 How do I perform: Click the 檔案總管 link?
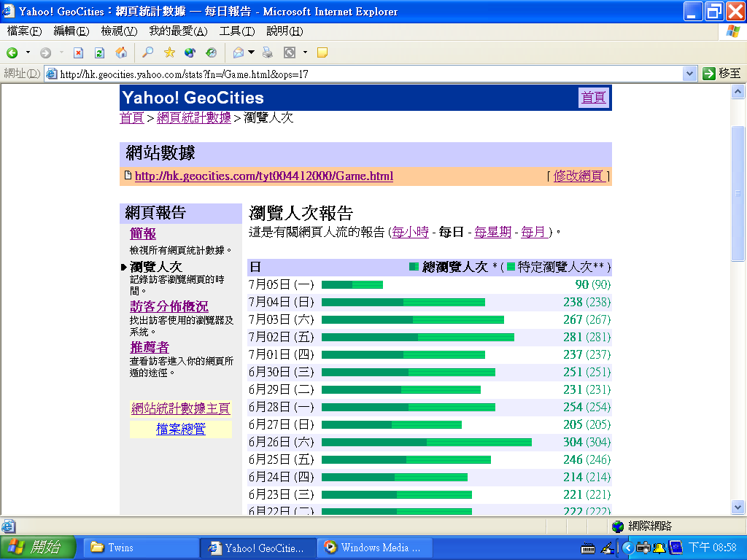(181, 429)
